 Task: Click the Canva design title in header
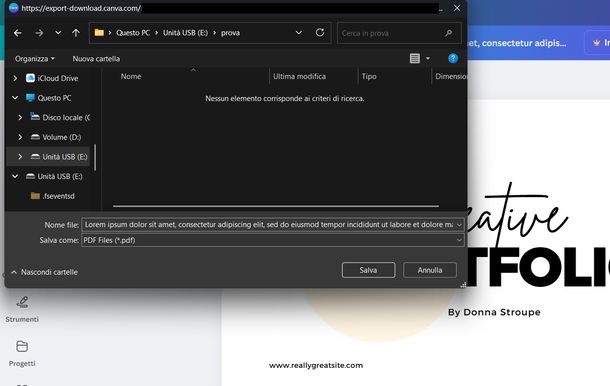click(x=517, y=43)
